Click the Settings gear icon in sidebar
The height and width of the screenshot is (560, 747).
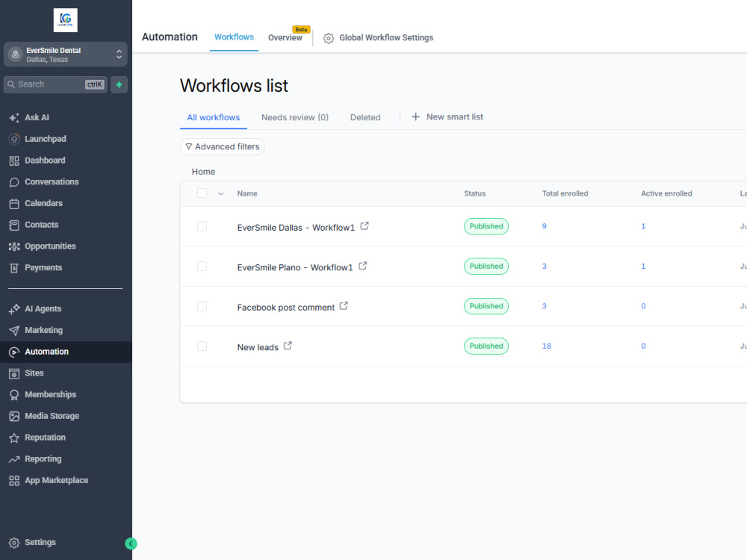(x=14, y=542)
